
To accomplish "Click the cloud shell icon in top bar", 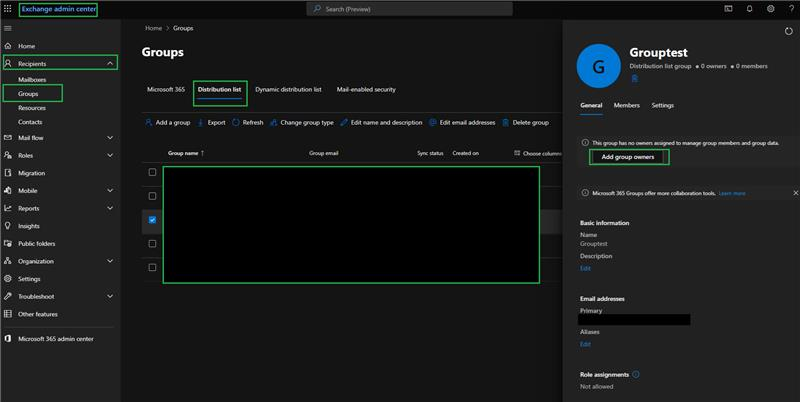I will pyautogui.click(x=729, y=9).
